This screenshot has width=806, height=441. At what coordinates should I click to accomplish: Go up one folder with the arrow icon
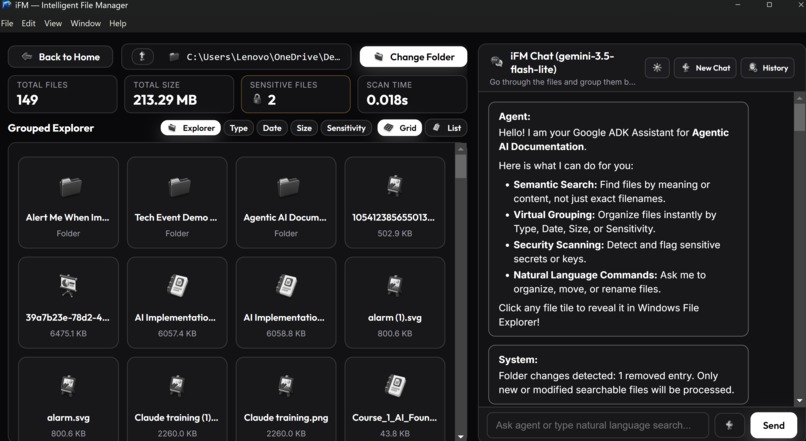(142, 57)
